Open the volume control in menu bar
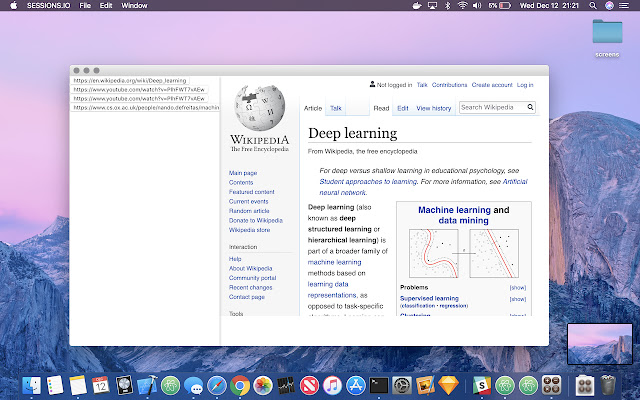Image resolution: width=640 pixels, height=400 pixels. pyautogui.click(x=477, y=5)
